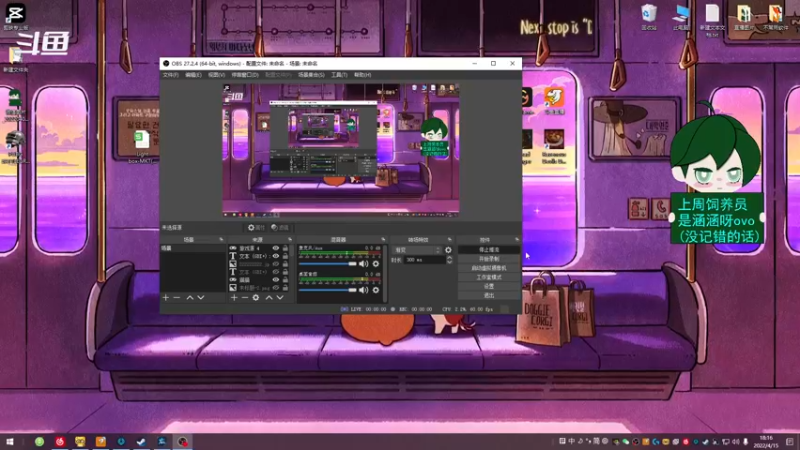The image size is (800, 450).
Task: Select the scene entry in 场景 list
Action: (193, 248)
